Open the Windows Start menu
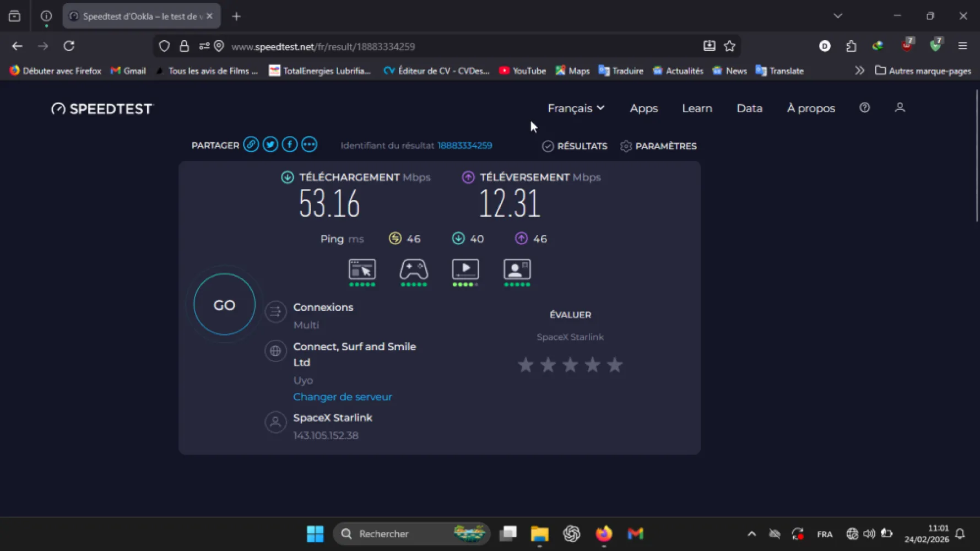Screen dimensions: 980x551 pos(315,534)
